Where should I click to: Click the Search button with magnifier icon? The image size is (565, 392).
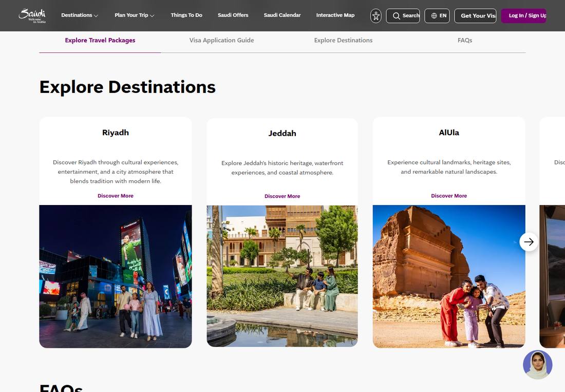coord(403,16)
